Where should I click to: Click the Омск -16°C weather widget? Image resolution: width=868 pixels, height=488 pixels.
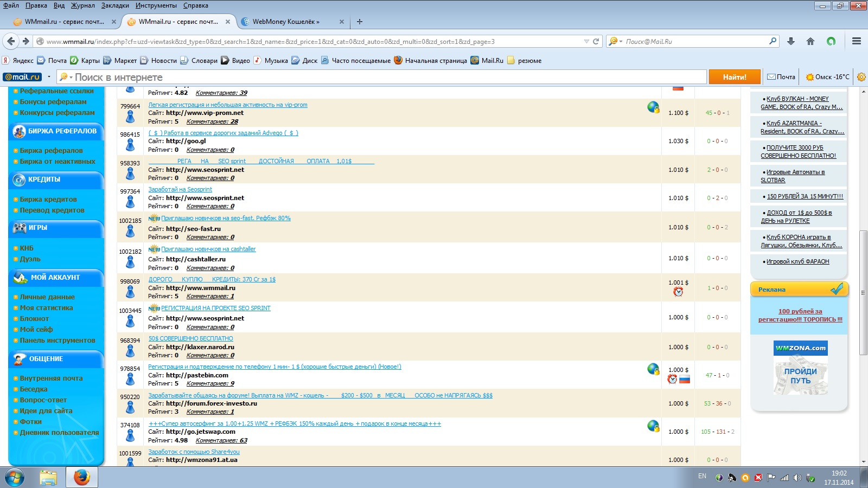tap(828, 77)
